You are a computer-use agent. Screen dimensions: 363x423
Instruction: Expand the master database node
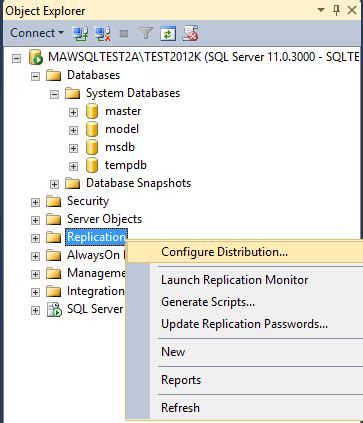point(73,112)
